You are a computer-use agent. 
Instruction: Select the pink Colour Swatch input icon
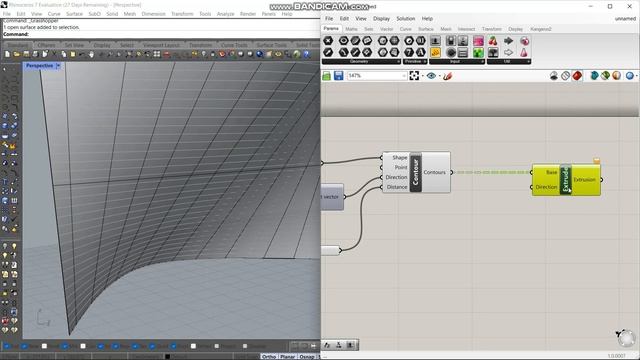[478, 40]
